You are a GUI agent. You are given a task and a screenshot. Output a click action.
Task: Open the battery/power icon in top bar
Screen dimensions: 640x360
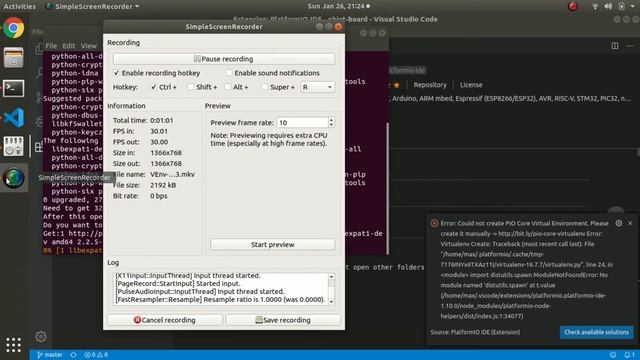coord(622,6)
